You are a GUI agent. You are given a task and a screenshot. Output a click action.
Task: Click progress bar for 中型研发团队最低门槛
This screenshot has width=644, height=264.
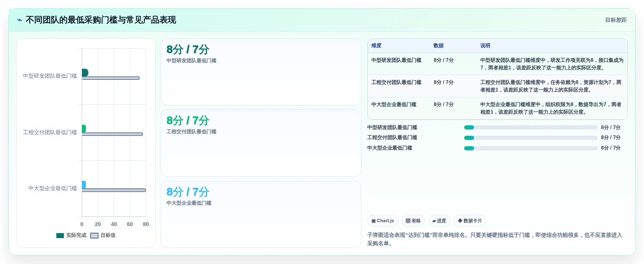(531, 127)
